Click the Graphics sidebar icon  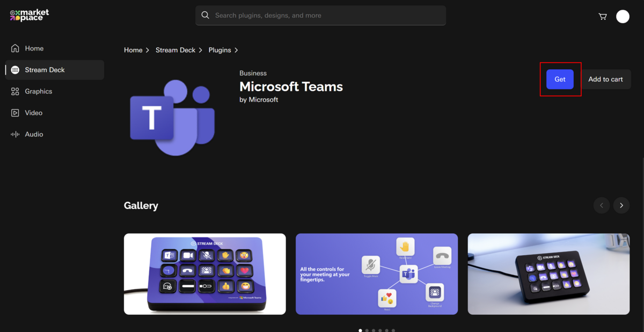pos(15,91)
